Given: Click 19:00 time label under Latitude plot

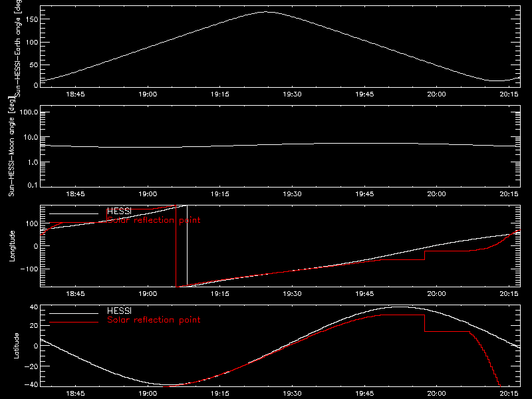Looking at the screenshot, I should tap(148, 394).
